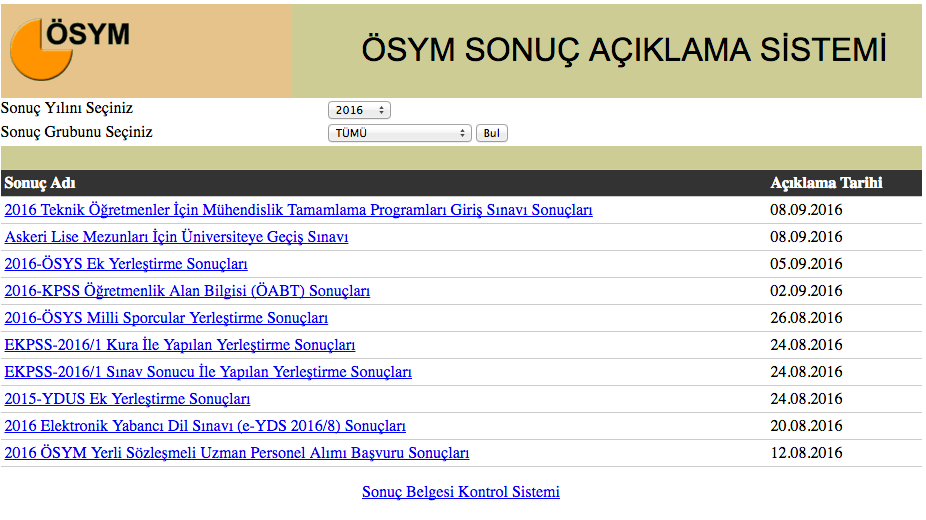Click the Sonuç Adı column header
Image resolution: width=926 pixels, height=520 pixels.
tap(40, 183)
